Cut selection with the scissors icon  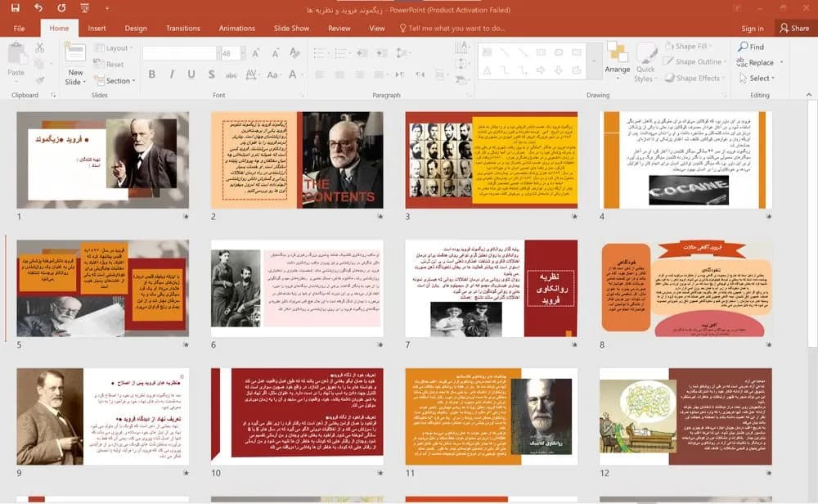pyautogui.click(x=39, y=48)
